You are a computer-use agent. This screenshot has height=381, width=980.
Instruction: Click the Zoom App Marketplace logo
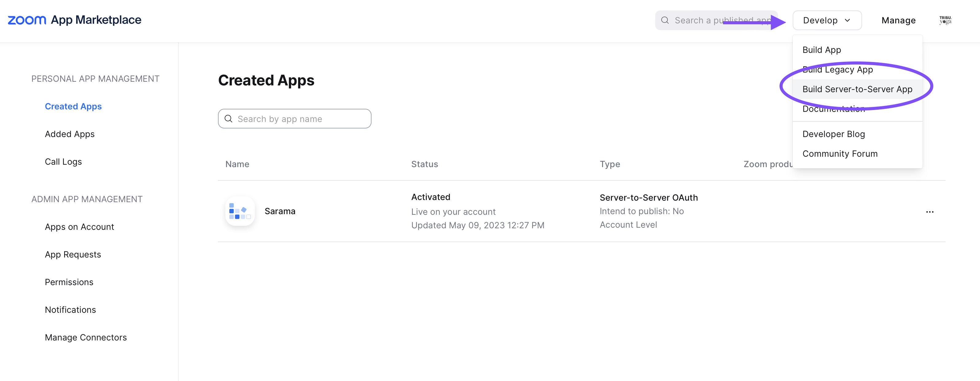pos(75,20)
